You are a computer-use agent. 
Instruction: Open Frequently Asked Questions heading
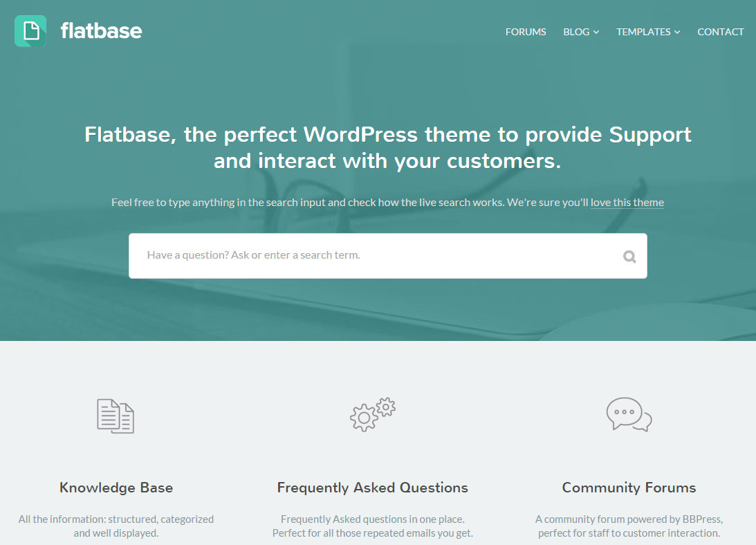[373, 488]
